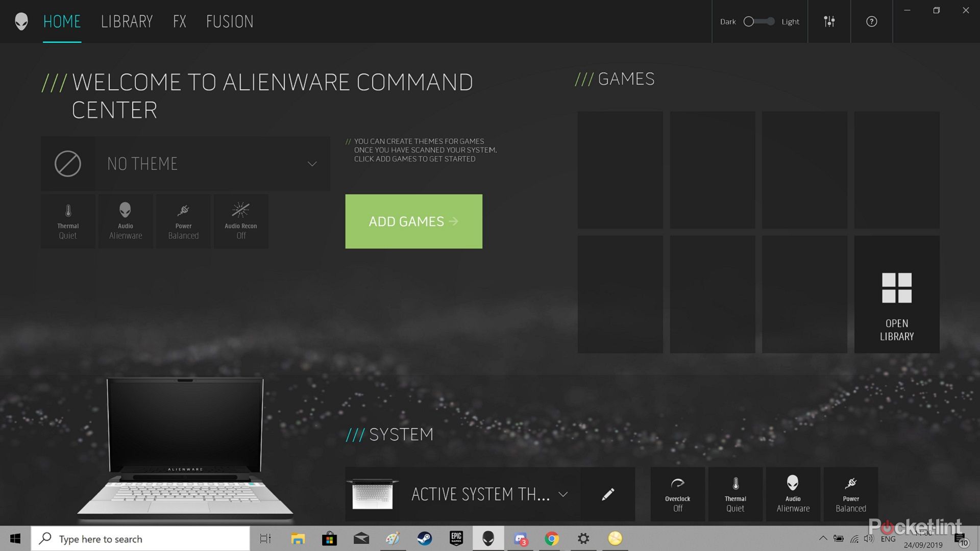The height and width of the screenshot is (551, 980).
Task: Switch to the HOME tab
Action: pos(62,21)
